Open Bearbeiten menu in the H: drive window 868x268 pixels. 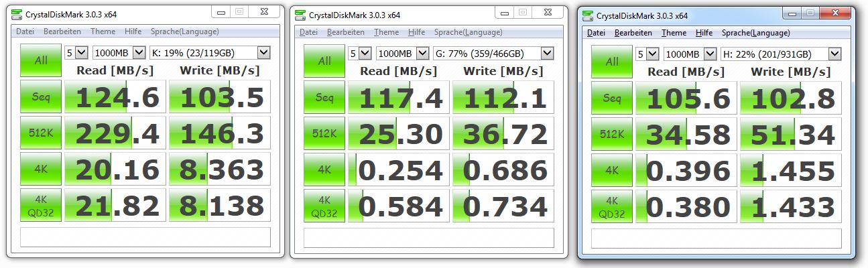coord(633,32)
